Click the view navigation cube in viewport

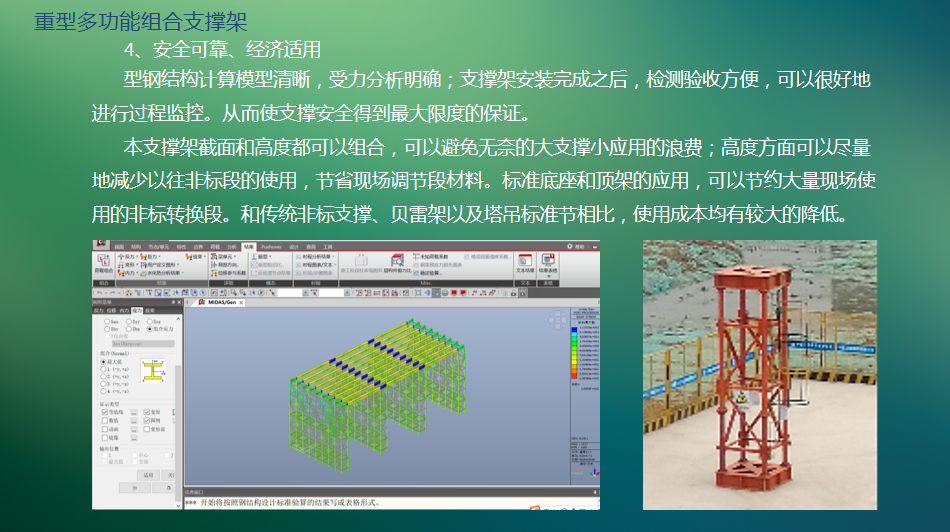coord(557,320)
